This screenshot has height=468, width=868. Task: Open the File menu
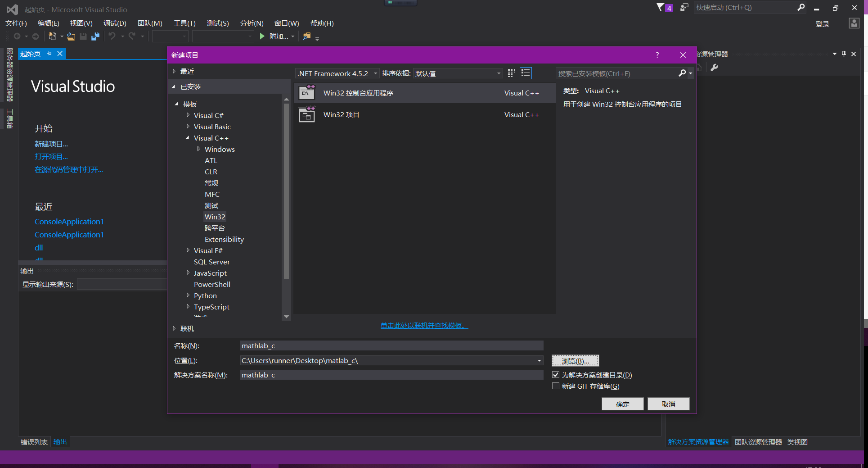pyautogui.click(x=16, y=23)
